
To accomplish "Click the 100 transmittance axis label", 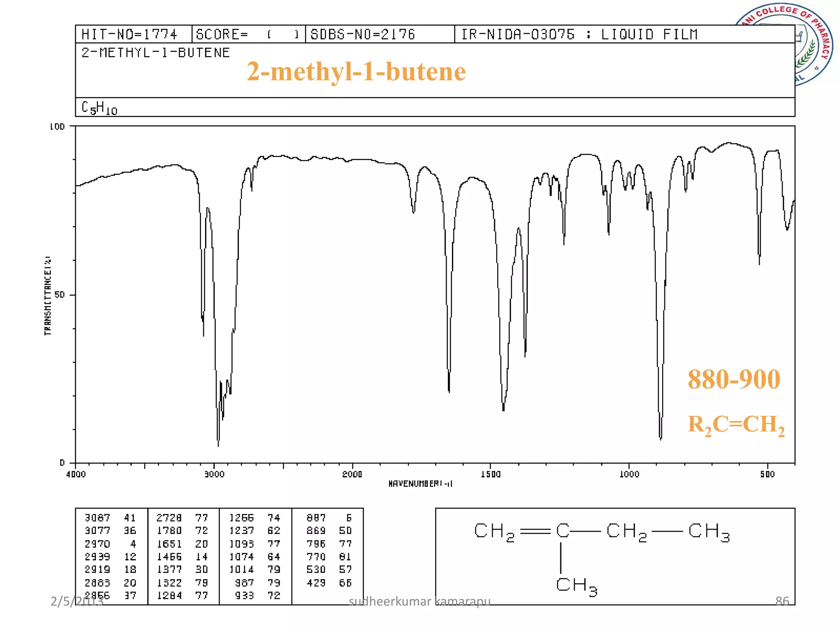I will pyautogui.click(x=57, y=127).
